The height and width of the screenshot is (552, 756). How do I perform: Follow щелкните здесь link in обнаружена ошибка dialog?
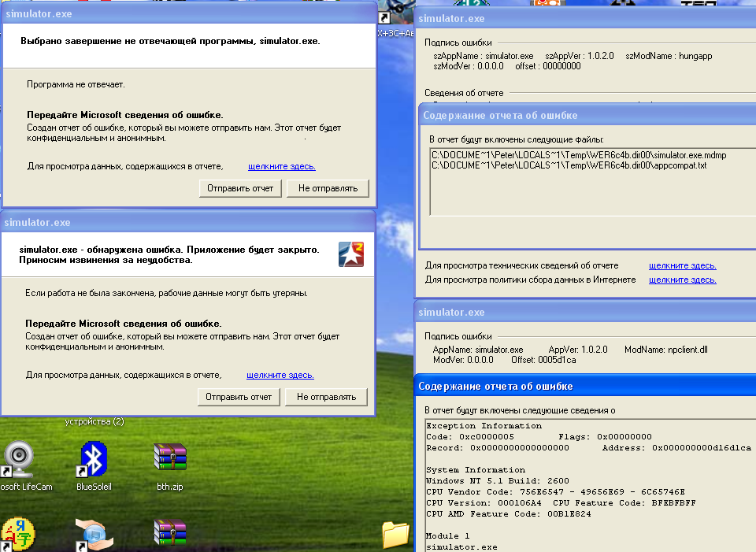click(280, 375)
